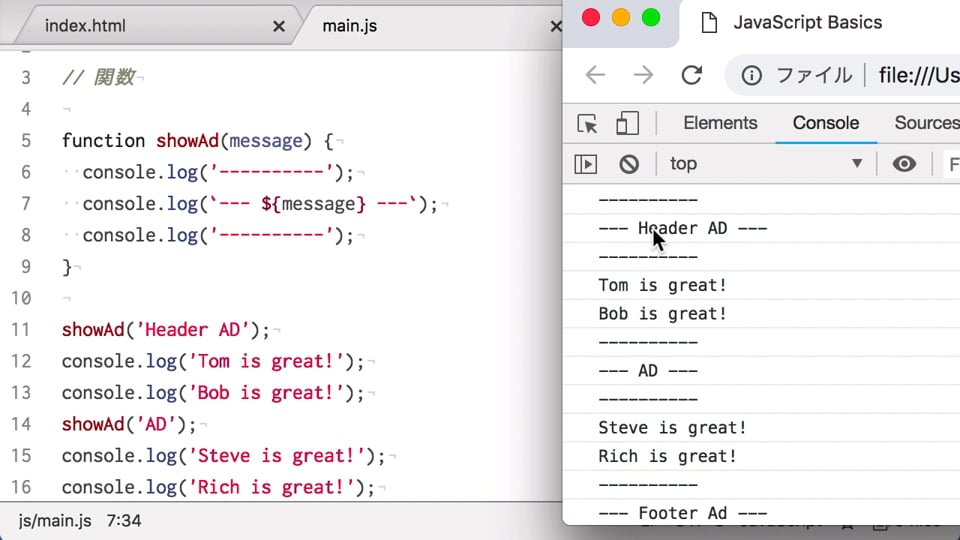Click the browser back arrow
Image resolution: width=960 pixels, height=540 pixels.
(595, 75)
